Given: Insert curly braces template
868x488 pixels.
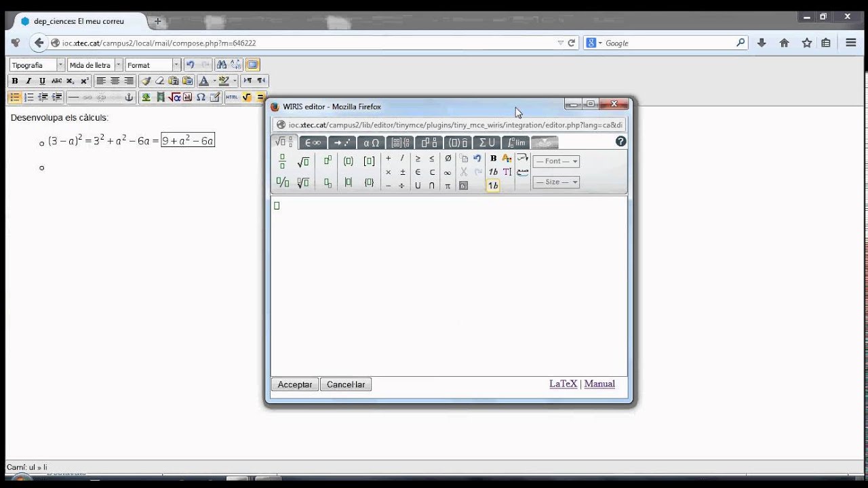Looking at the screenshot, I should 369,182.
